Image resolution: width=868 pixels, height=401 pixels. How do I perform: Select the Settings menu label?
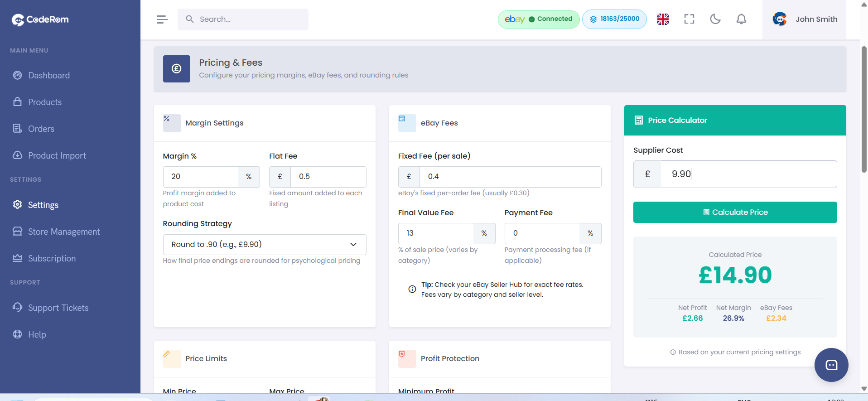pyautogui.click(x=43, y=205)
